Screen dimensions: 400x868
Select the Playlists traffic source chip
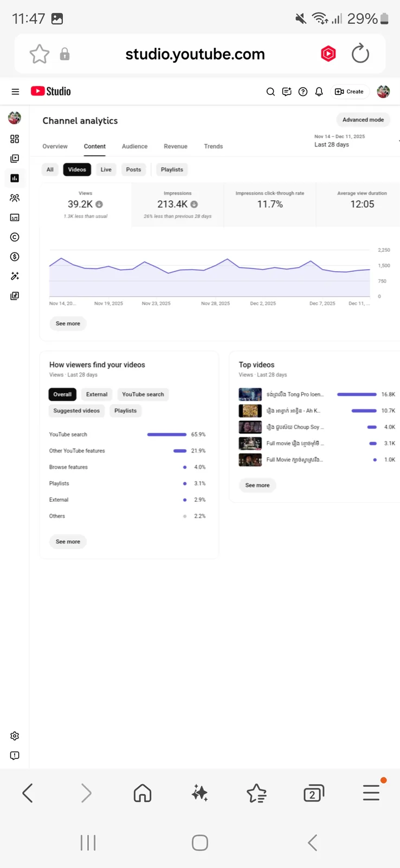(125, 411)
